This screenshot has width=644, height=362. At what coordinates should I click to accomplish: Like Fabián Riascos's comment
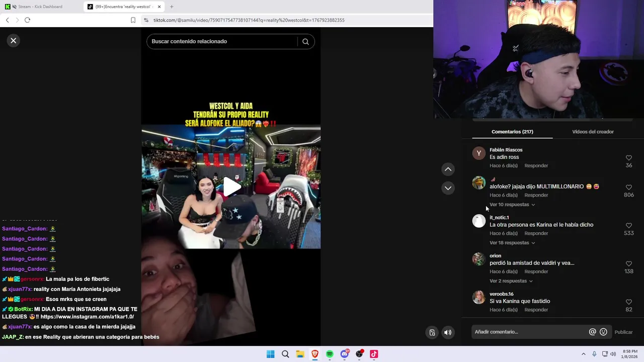pos(629,158)
